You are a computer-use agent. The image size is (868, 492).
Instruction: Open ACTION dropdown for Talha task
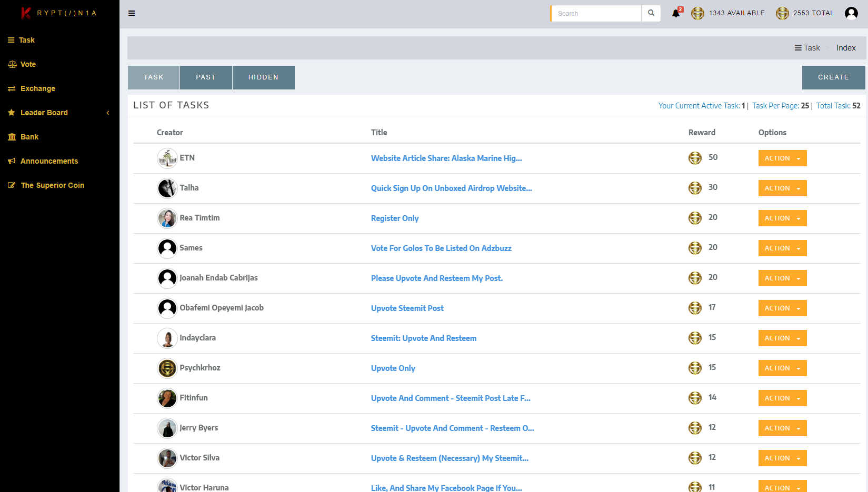[x=782, y=188]
